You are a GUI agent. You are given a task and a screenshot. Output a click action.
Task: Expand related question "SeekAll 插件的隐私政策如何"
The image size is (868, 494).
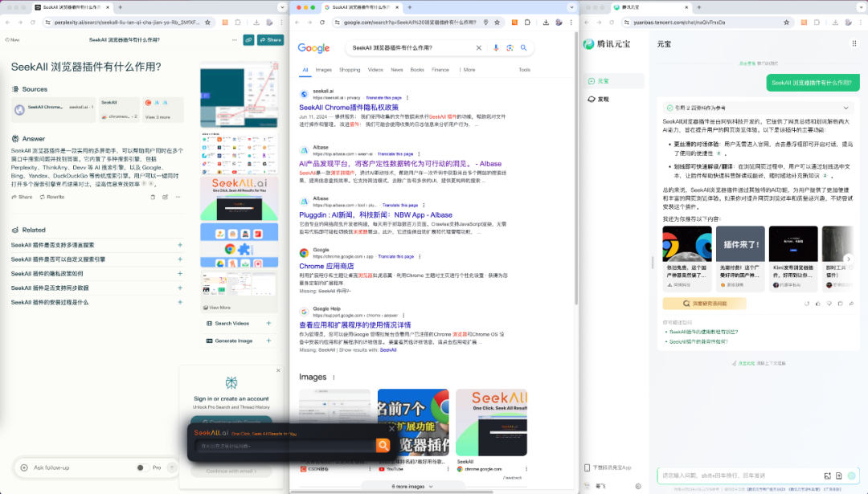click(x=180, y=274)
